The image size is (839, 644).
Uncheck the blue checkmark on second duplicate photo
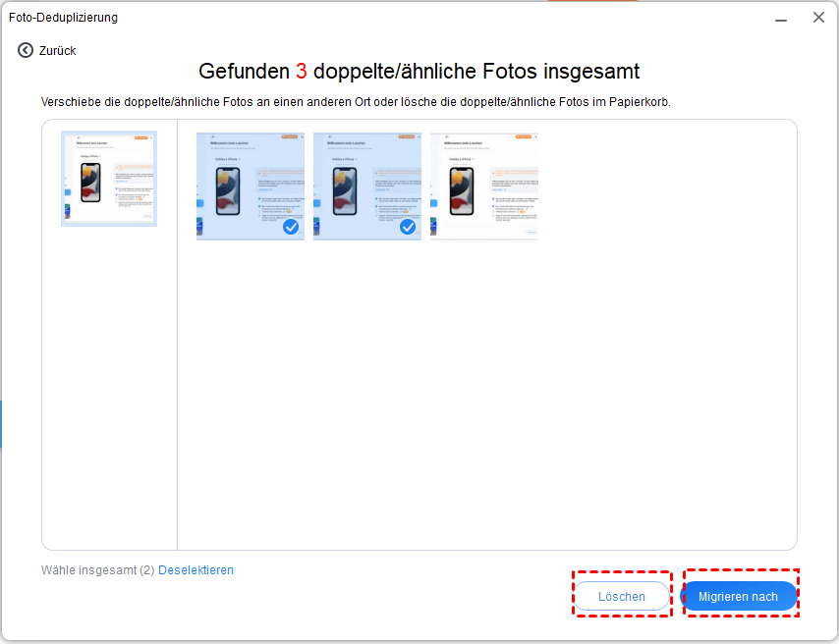(408, 227)
